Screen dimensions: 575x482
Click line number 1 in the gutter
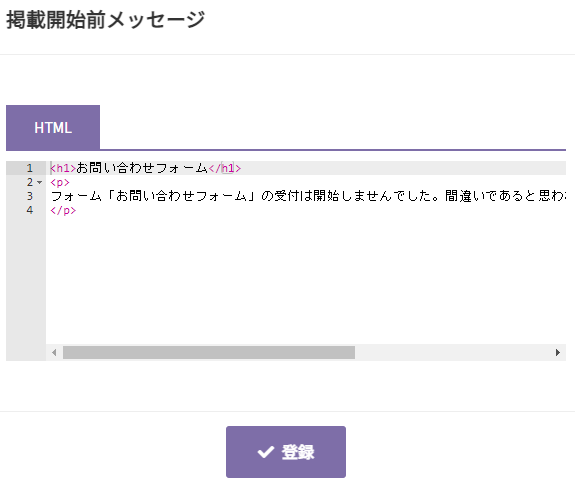click(x=30, y=168)
